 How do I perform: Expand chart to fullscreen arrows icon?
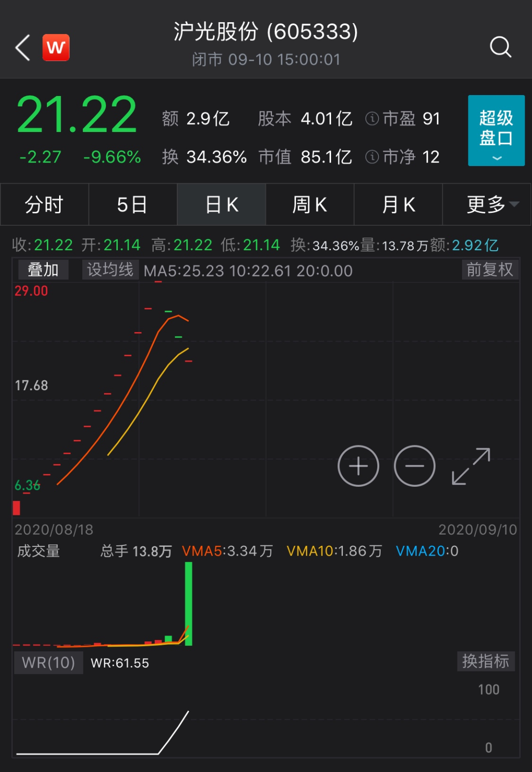(471, 466)
